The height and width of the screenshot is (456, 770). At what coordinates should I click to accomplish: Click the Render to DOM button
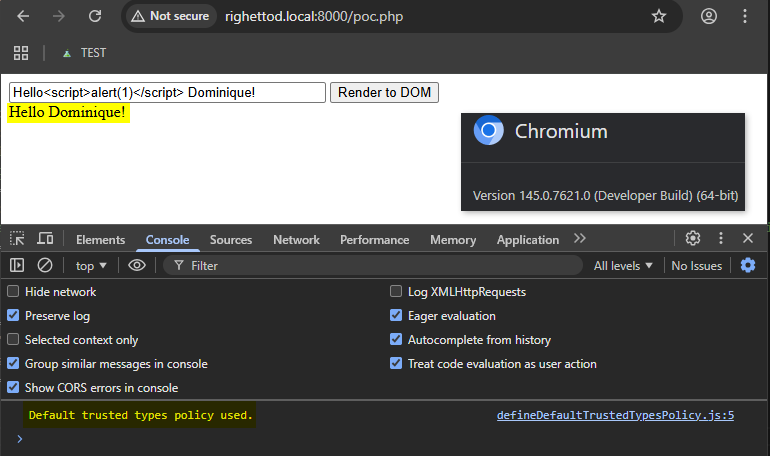[384, 92]
